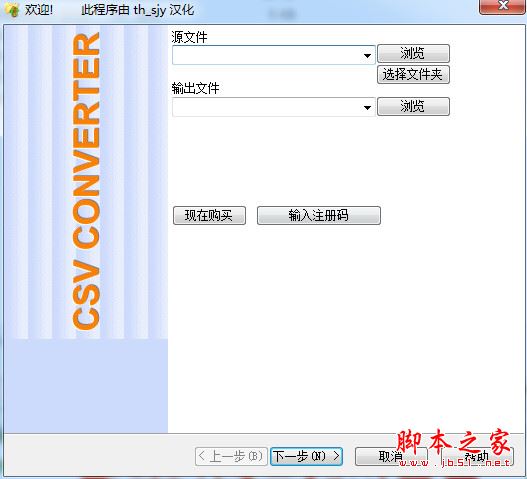Click the 源文件 label text
The height and width of the screenshot is (479, 527).
coord(189,37)
